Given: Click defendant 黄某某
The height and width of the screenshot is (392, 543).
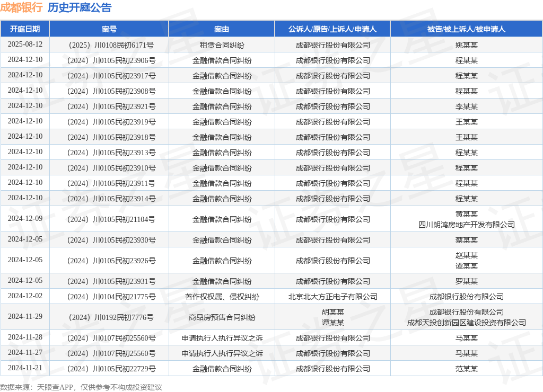Looking at the screenshot, I should [467, 214].
